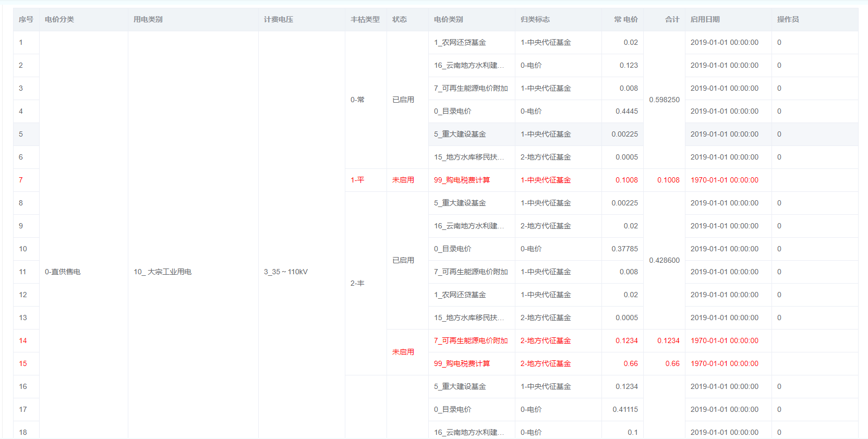Screen dimensions: 868x439
Task: Click 0_目录电价 in row 4
Action: coord(453,111)
